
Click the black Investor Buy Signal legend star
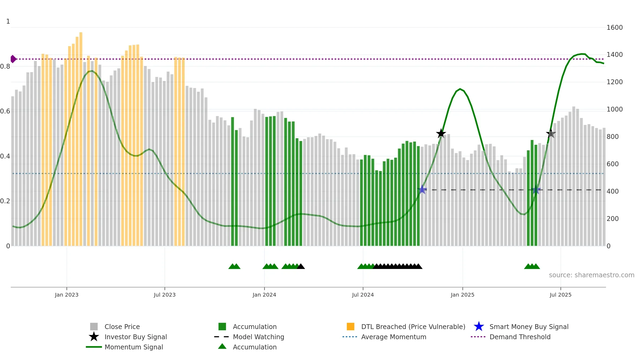tap(94, 337)
